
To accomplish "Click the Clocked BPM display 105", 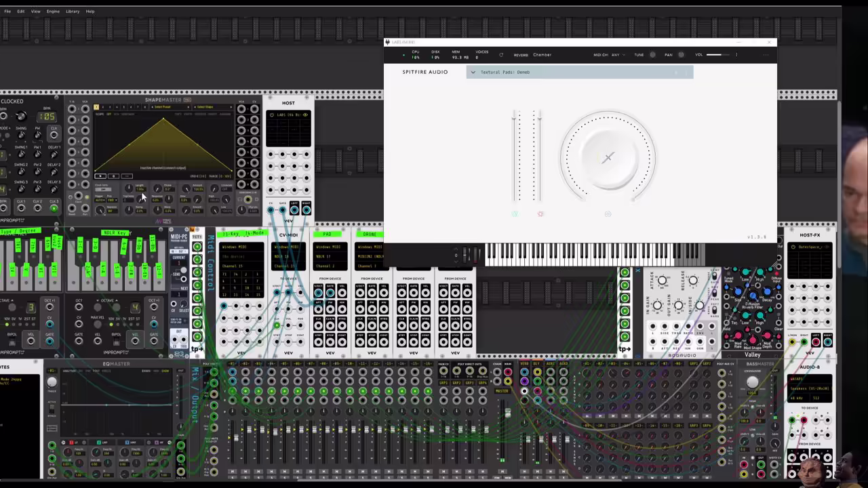I will 47,117.
